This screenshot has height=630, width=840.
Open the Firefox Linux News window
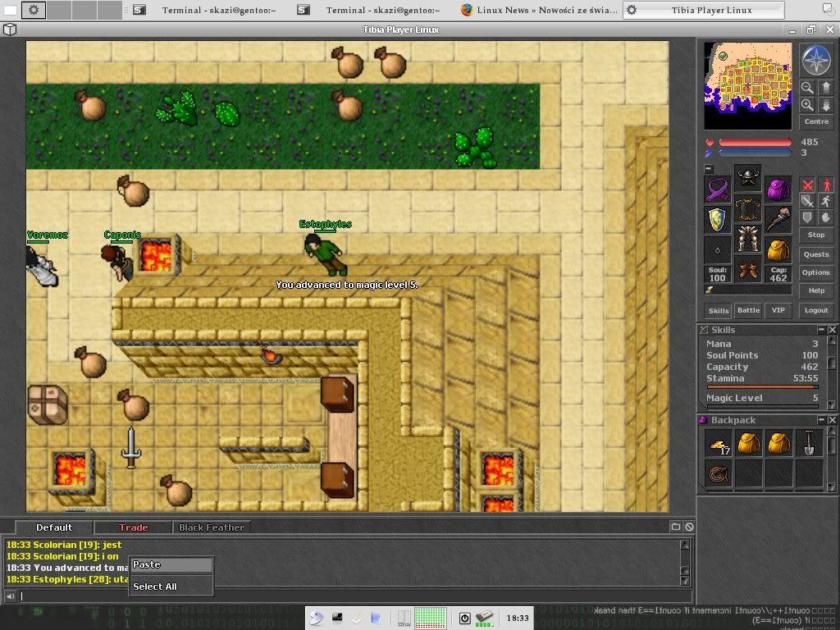pos(540,10)
